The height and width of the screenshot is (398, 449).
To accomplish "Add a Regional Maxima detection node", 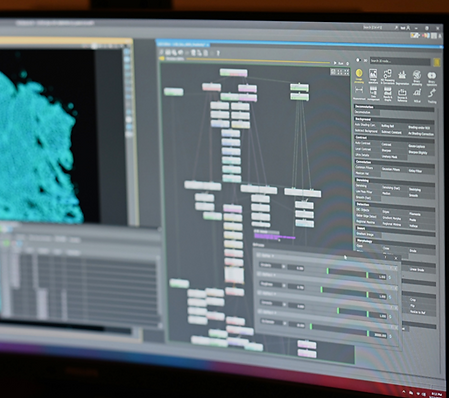I will 365,222.
